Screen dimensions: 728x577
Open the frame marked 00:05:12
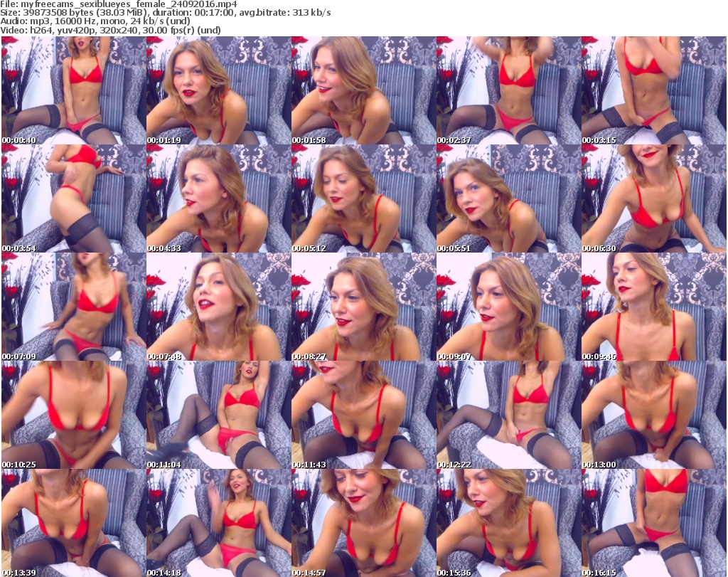(363, 198)
